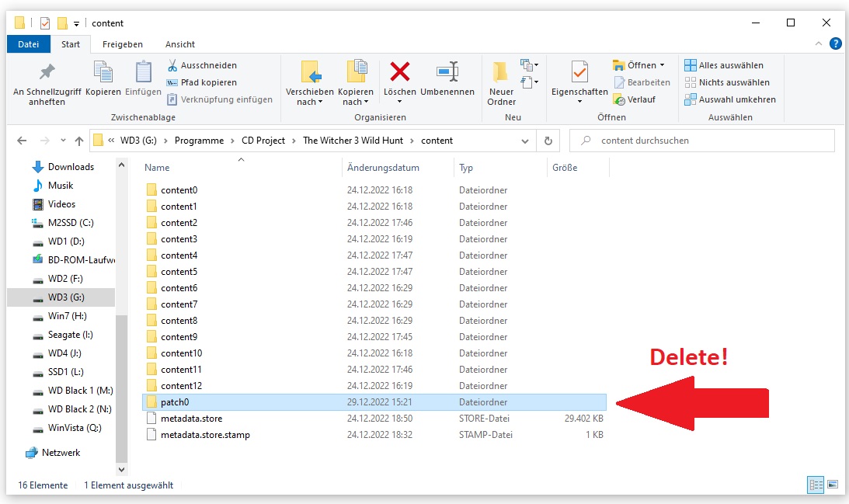Open the quick access toolbar customize dropdown
The height and width of the screenshot is (504, 849).
[x=76, y=23]
